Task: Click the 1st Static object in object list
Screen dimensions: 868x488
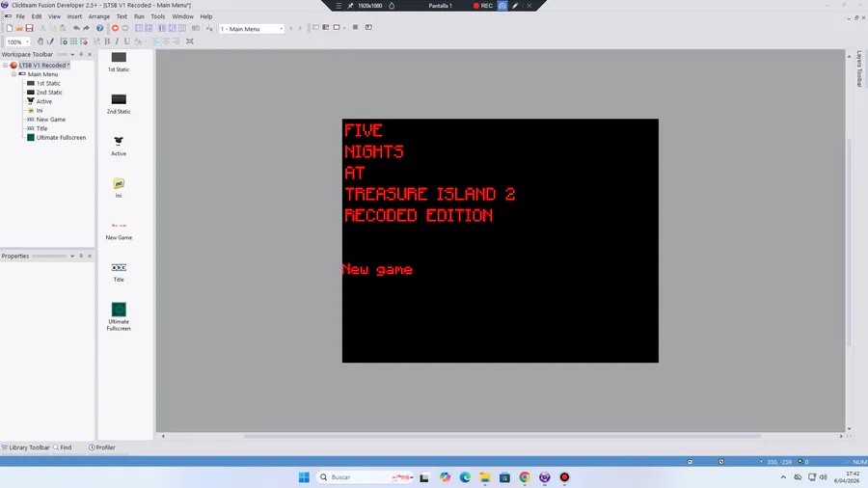Action: pos(119,62)
